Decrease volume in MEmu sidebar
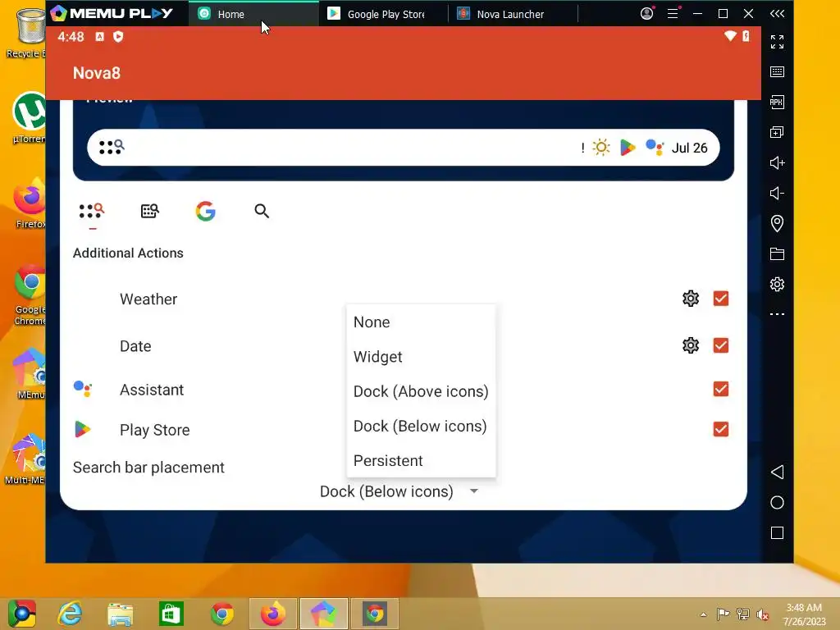The height and width of the screenshot is (630, 840). (x=777, y=193)
